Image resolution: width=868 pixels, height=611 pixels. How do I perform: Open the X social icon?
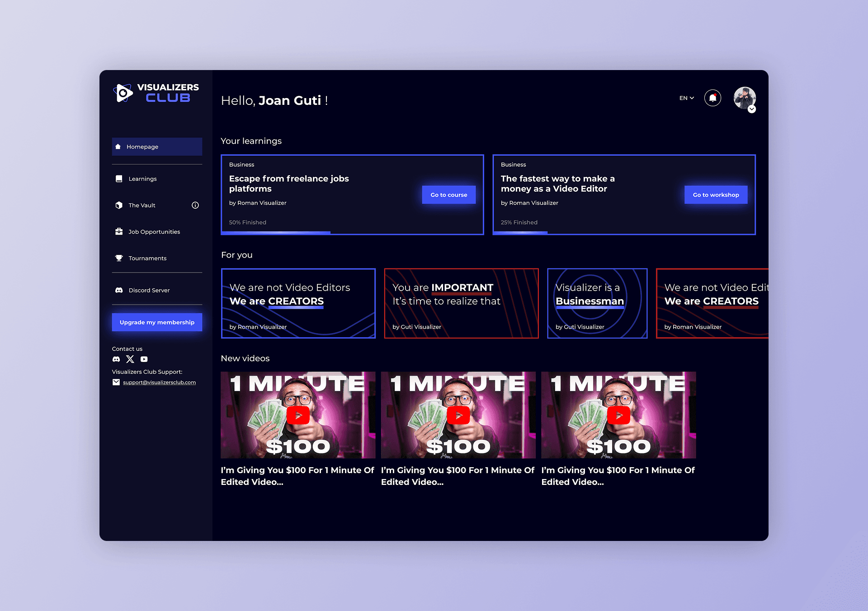pos(130,359)
